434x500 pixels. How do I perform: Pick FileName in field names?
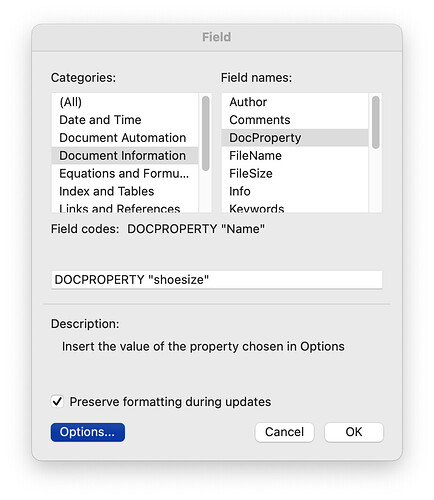click(x=295, y=156)
